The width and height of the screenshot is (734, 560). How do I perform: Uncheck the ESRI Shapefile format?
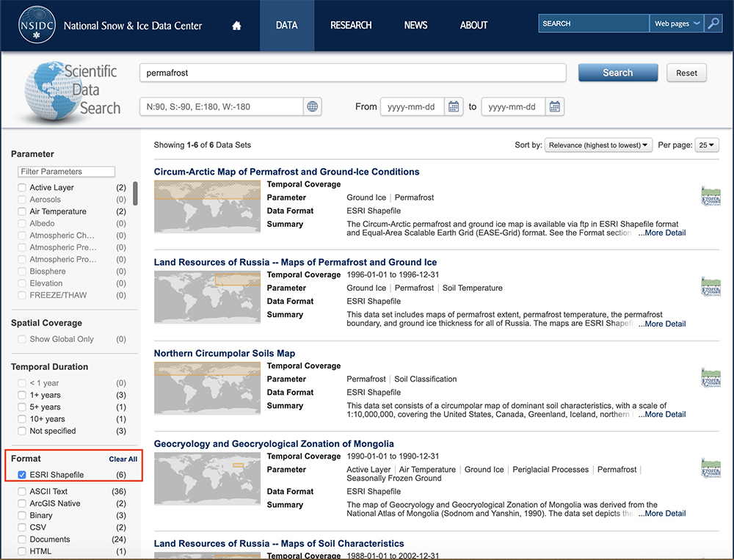(22, 475)
